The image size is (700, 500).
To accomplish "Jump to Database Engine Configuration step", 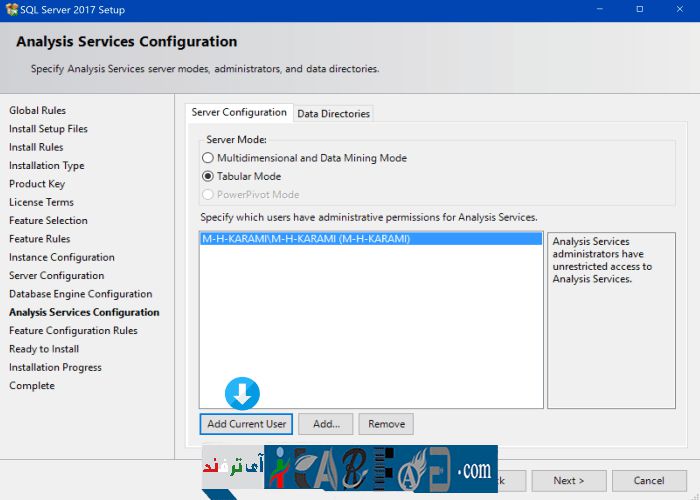I will pyautogui.click(x=80, y=294).
